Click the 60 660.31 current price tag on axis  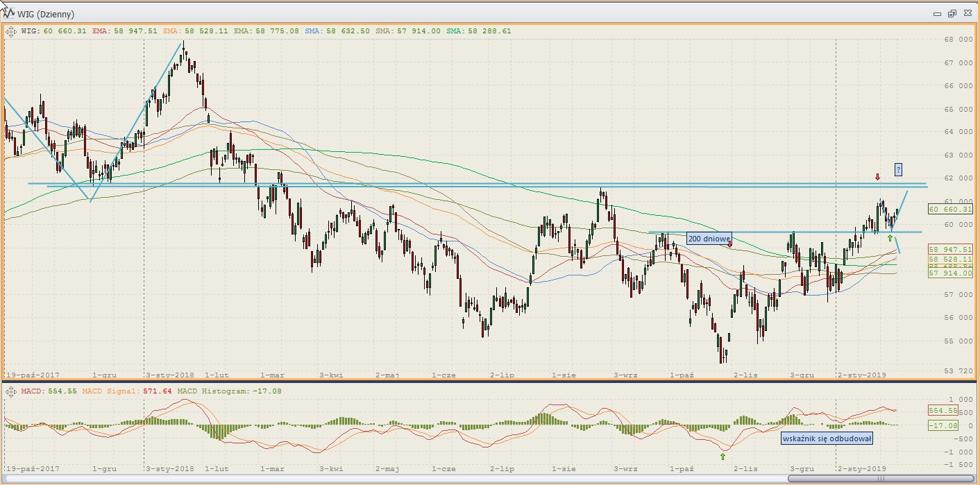[x=952, y=208]
